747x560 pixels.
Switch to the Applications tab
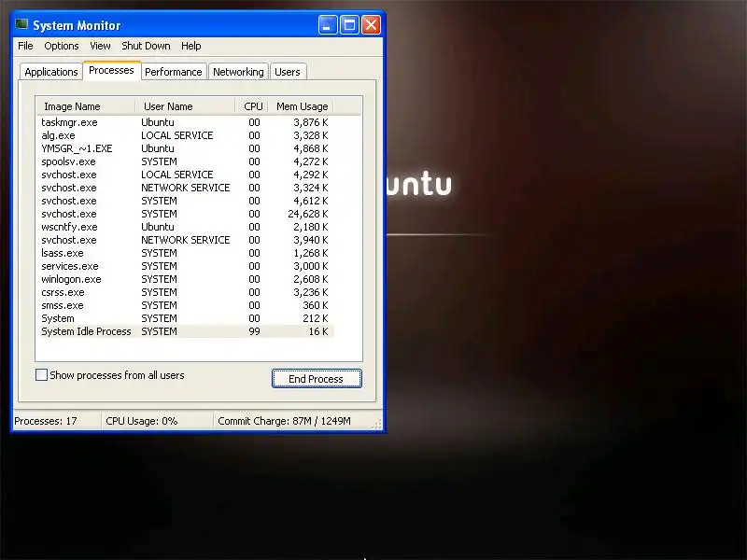click(x=51, y=72)
